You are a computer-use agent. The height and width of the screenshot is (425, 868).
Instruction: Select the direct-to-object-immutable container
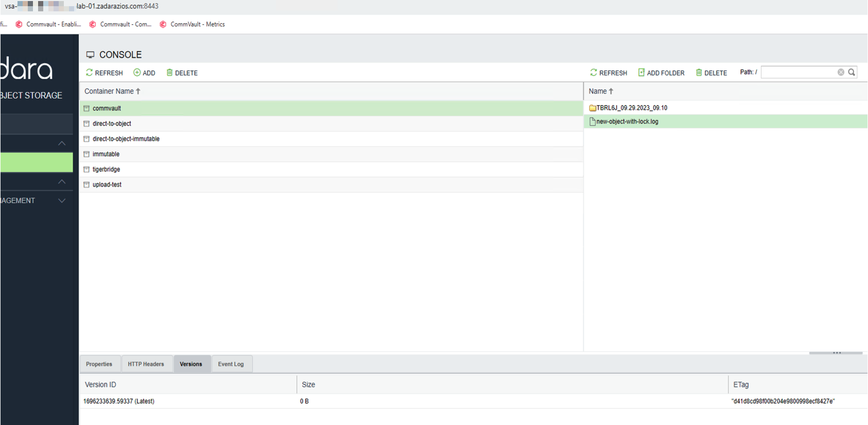click(126, 139)
